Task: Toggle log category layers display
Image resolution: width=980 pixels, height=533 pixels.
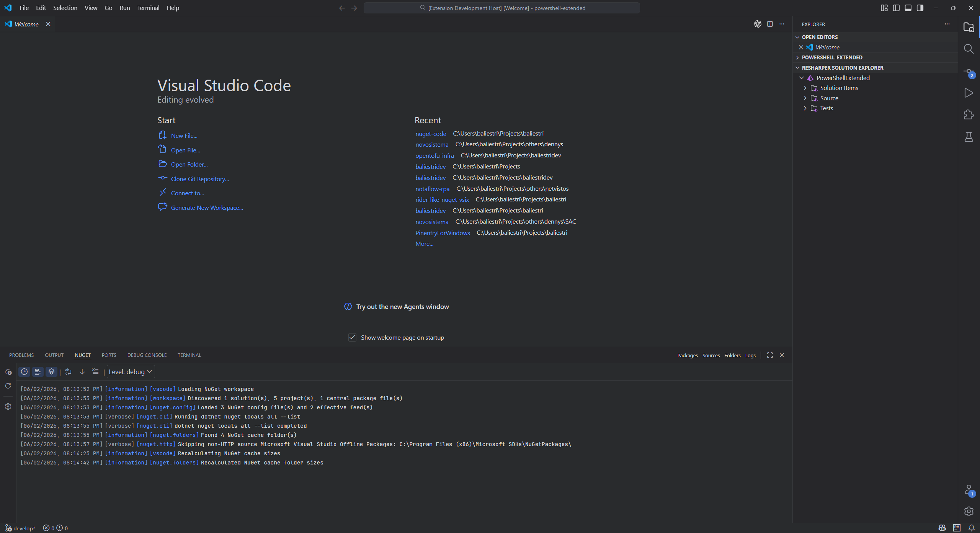Action: [x=51, y=371]
